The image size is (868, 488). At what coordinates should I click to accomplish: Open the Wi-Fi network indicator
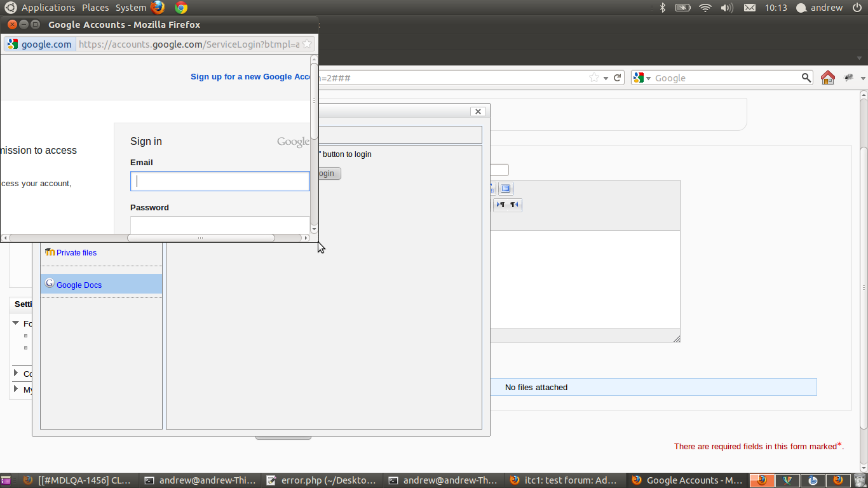pos(705,8)
